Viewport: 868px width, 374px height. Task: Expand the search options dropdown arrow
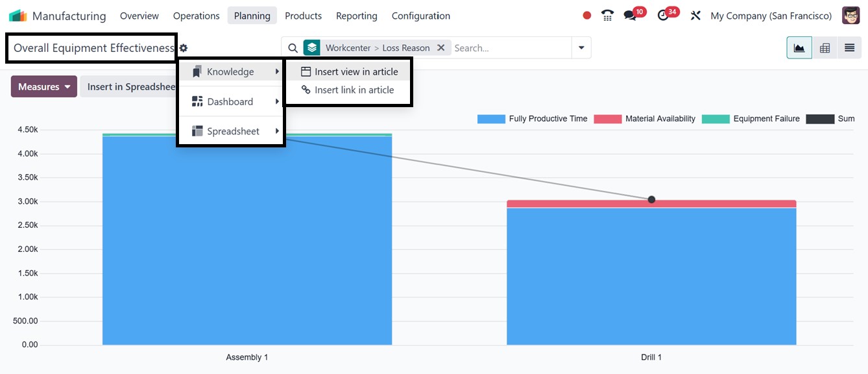tap(581, 48)
